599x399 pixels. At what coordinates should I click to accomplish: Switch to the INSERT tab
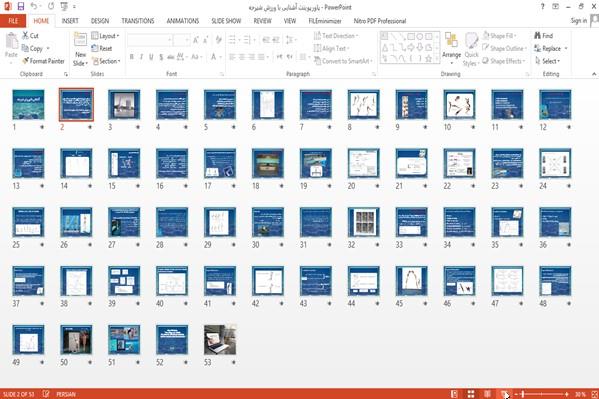[x=70, y=21]
